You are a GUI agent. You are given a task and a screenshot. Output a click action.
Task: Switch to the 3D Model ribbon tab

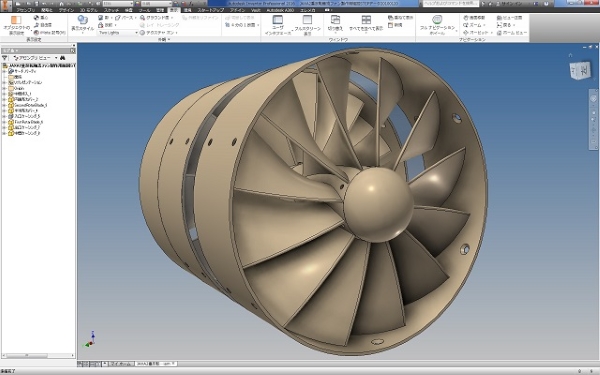88,10
